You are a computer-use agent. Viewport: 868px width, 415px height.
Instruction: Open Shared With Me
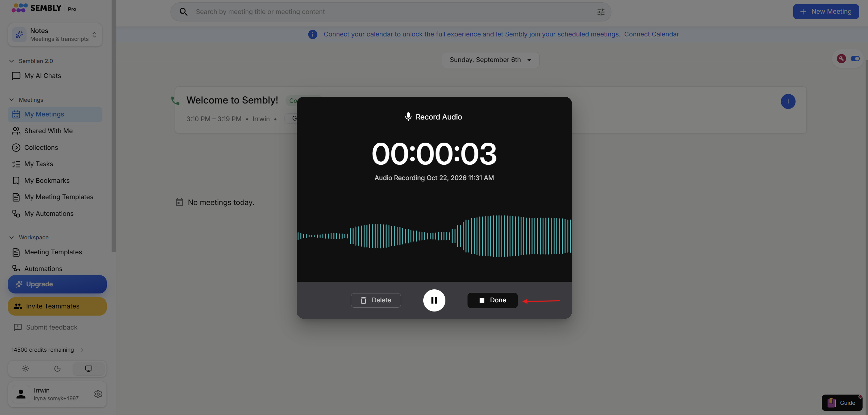(x=55, y=131)
